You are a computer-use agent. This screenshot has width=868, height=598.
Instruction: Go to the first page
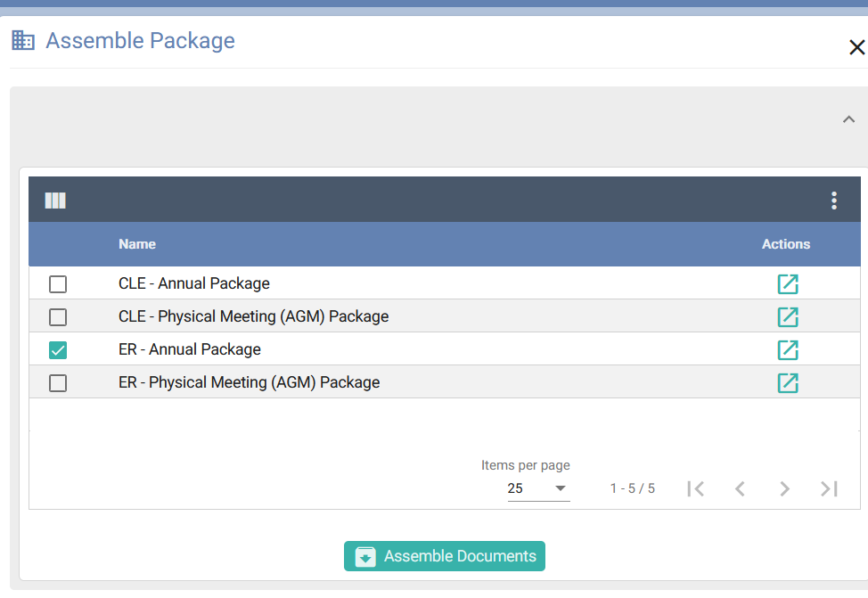click(696, 488)
